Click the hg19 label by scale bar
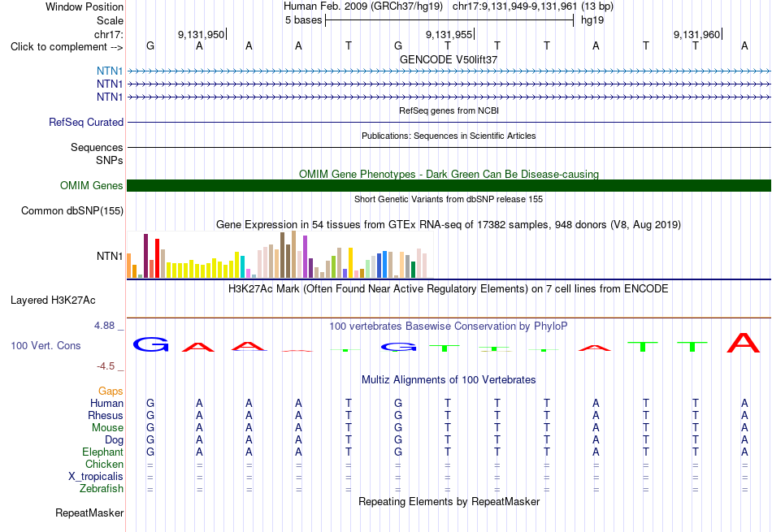This screenshot has width=772, height=532. click(592, 20)
